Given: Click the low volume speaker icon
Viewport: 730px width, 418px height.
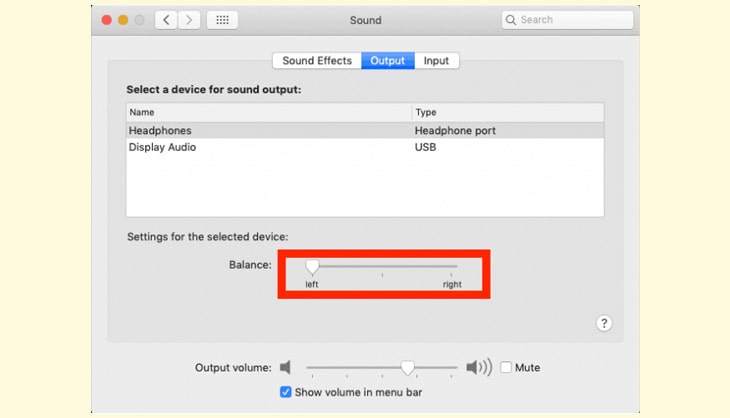Looking at the screenshot, I should tap(286, 367).
